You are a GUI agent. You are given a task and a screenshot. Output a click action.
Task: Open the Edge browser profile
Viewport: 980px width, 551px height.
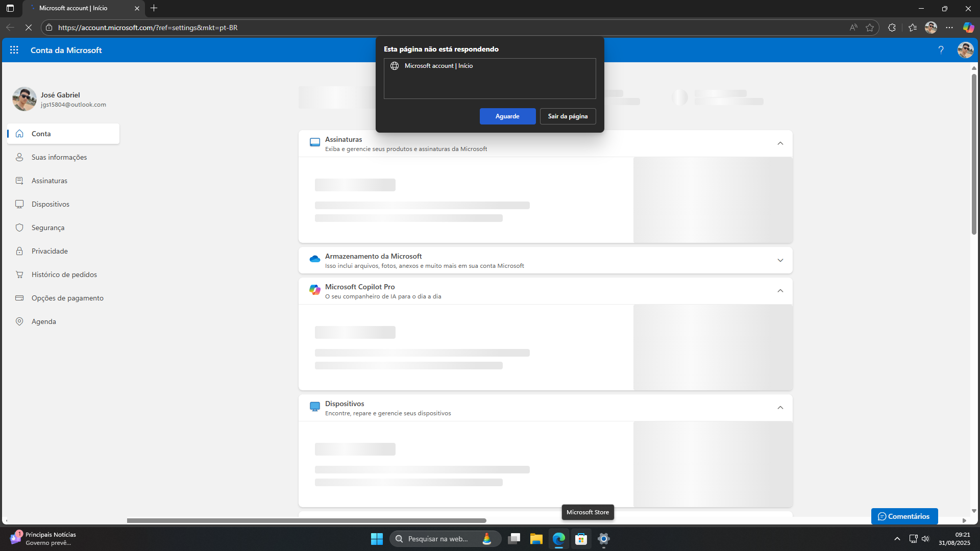click(x=931, y=28)
